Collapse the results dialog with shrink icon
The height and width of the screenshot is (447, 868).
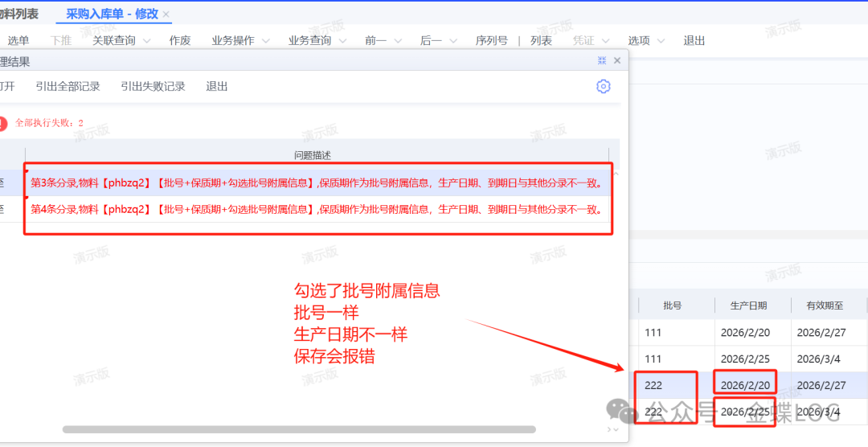coord(602,61)
